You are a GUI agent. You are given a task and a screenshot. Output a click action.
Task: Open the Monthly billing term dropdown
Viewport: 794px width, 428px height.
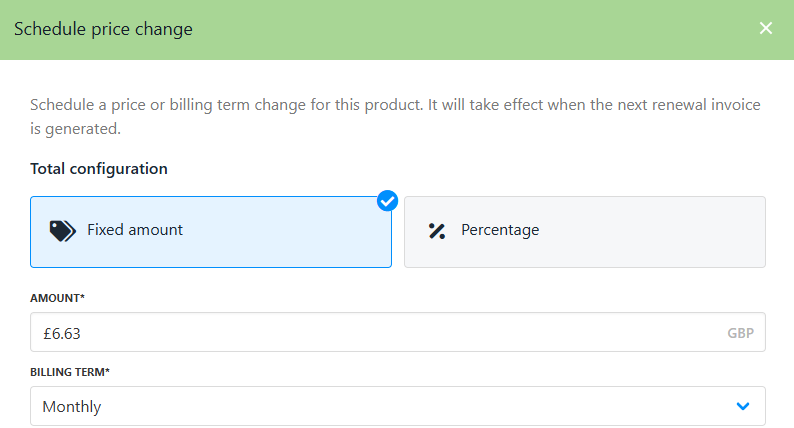click(x=398, y=406)
